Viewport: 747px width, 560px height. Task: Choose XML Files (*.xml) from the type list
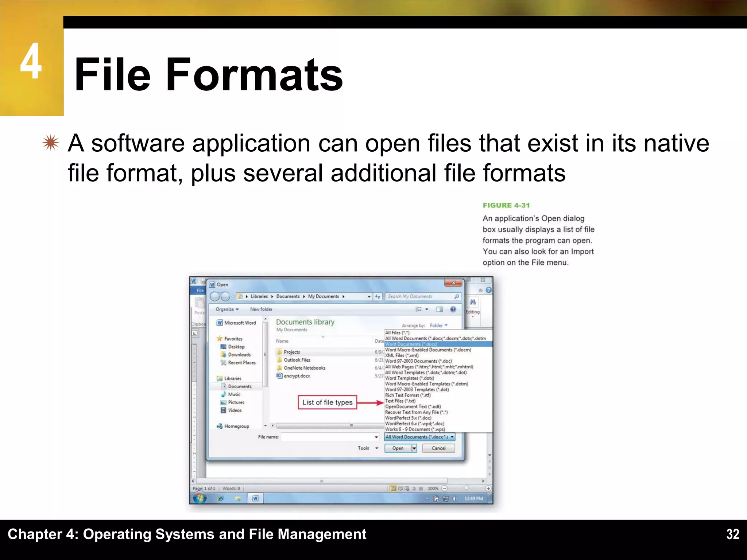coord(402,355)
